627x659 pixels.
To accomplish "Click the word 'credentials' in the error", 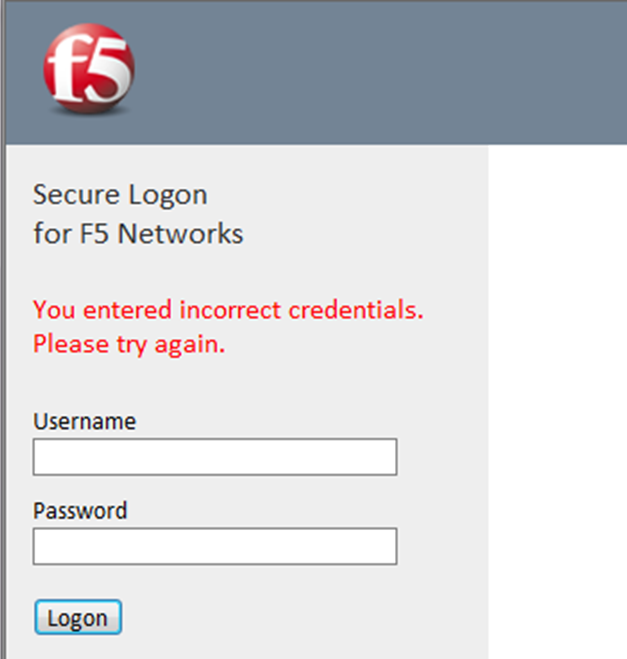I will pos(355,310).
